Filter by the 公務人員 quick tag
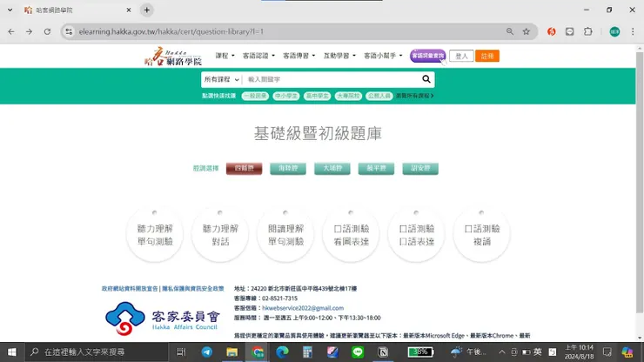 pyautogui.click(x=379, y=96)
